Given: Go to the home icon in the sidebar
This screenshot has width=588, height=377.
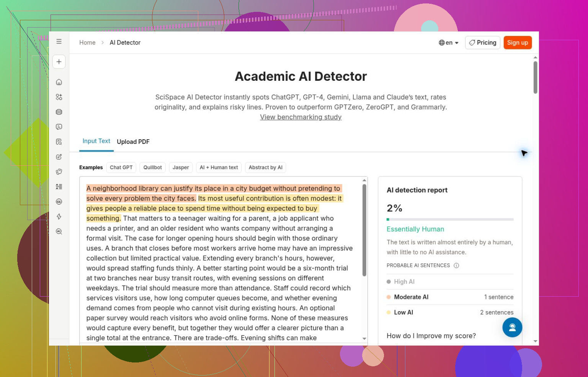Looking at the screenshot, I should tap(59, 82).
